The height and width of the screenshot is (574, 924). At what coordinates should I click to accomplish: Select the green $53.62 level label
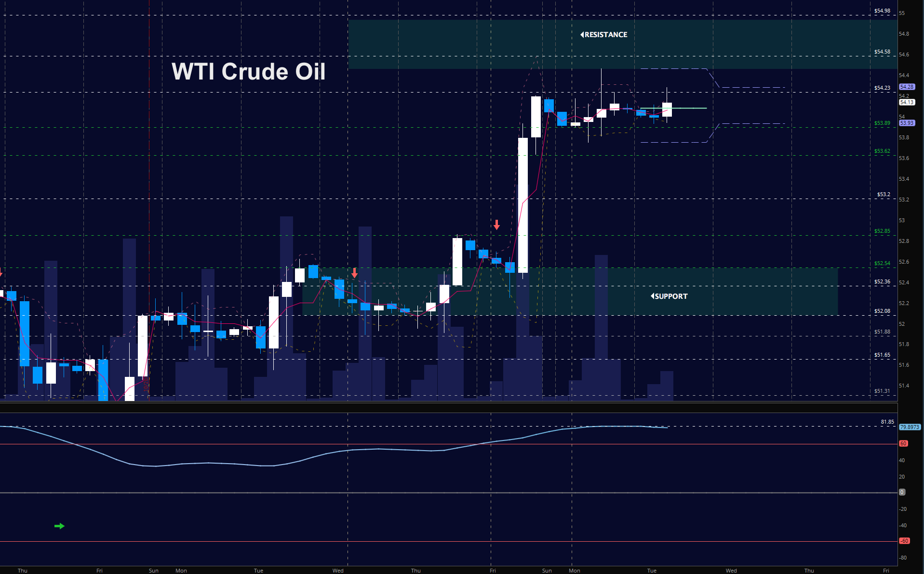[882, 151]
